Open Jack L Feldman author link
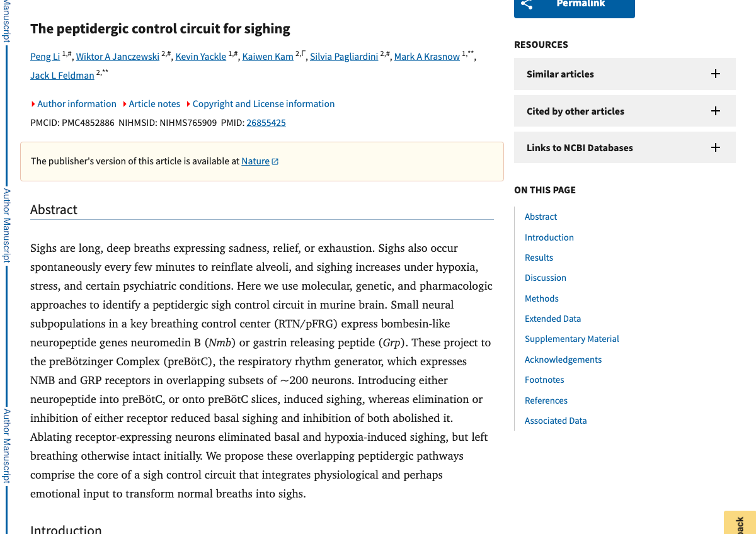This screenshot has height=534, width=756. pyautogui.click(x=62, y=75)
